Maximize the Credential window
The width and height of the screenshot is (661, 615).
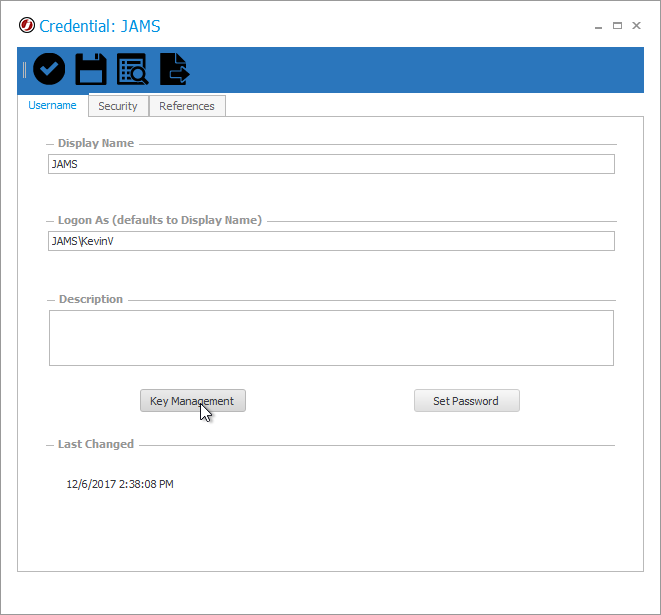[617, 26]
